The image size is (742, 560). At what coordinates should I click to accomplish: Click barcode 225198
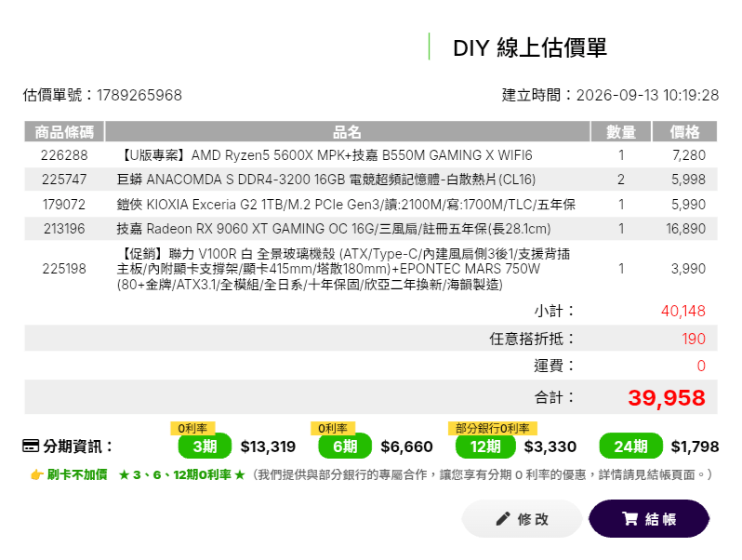64,269
